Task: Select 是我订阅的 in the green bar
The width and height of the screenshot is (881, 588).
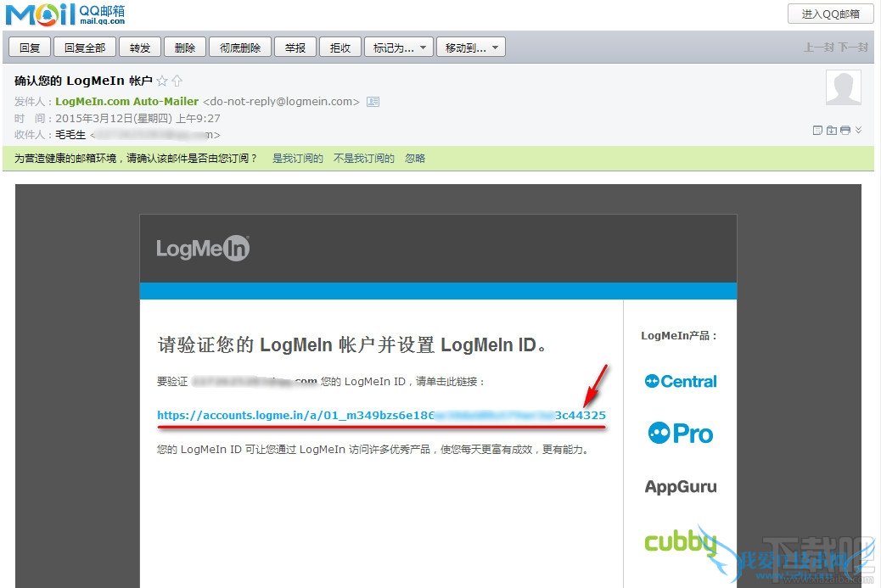Action: [x=298, y=159]
